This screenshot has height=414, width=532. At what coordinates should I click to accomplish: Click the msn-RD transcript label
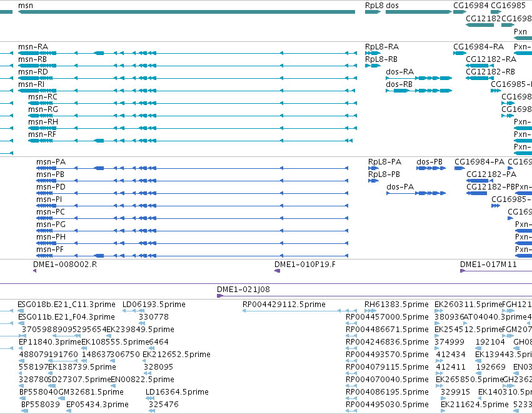[x=33, y=71]
